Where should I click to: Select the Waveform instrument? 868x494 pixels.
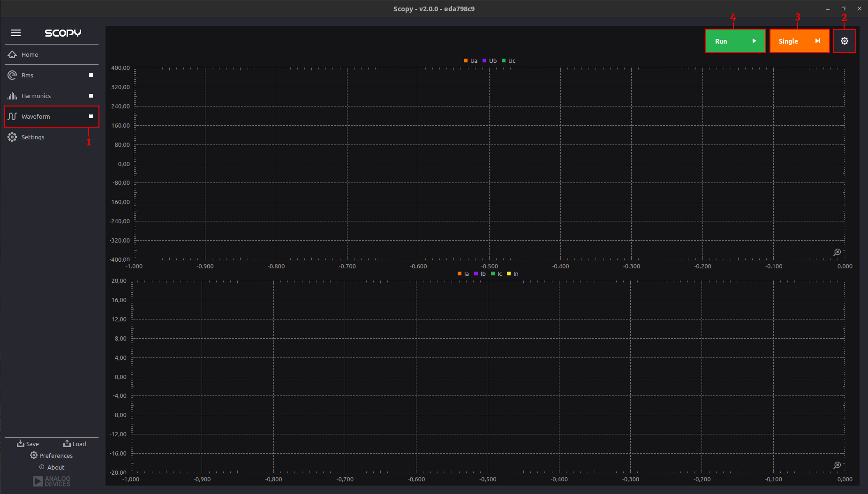tap(52, 116)
